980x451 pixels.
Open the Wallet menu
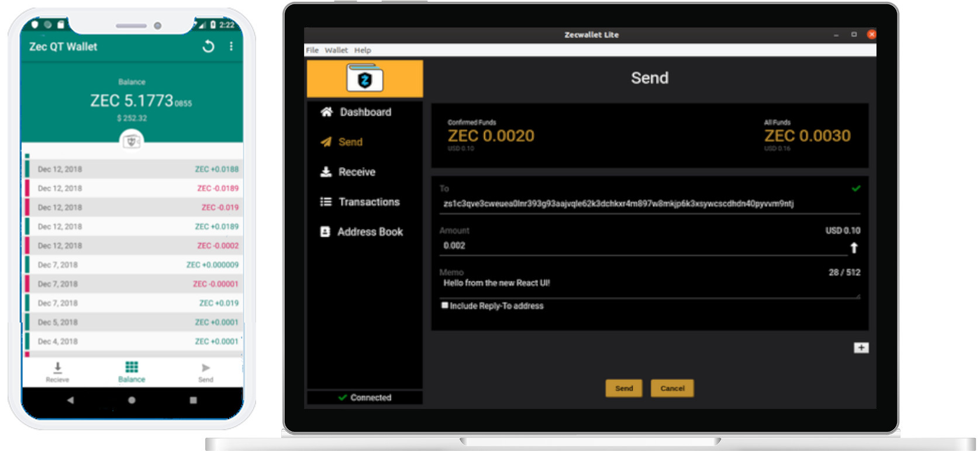pyautogui.click(x=336, y=50)
